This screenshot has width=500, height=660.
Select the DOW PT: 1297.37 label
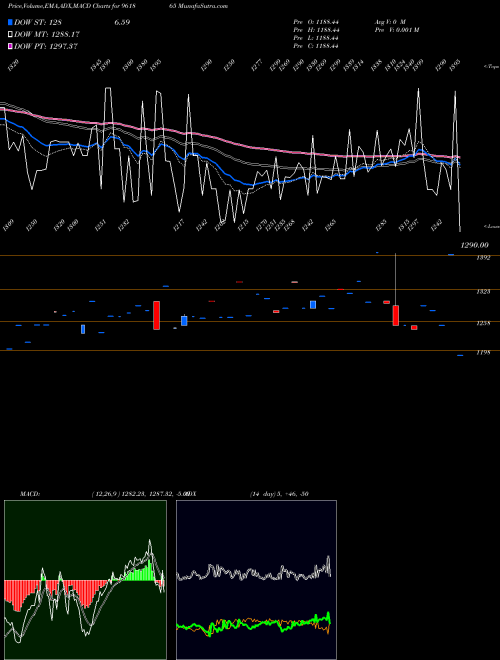[x=46, y=46]
